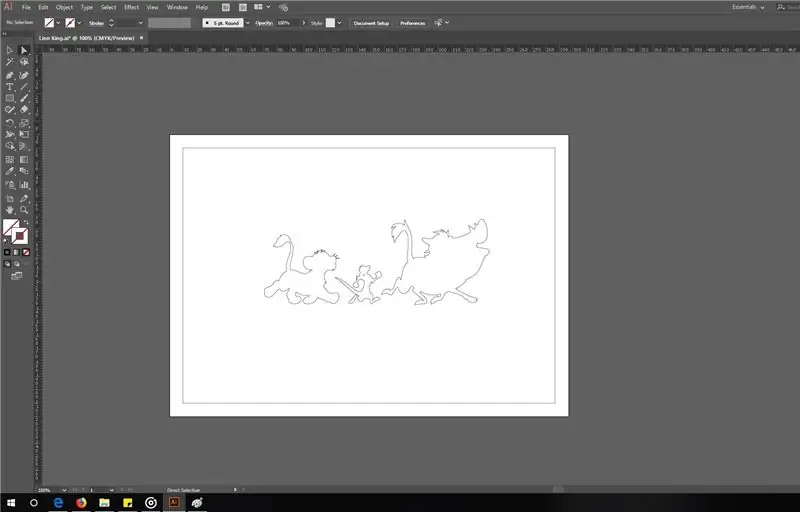Select the Hand tool
The width and height of the screenshot is (800, 512).
click(x=9, y=210)
